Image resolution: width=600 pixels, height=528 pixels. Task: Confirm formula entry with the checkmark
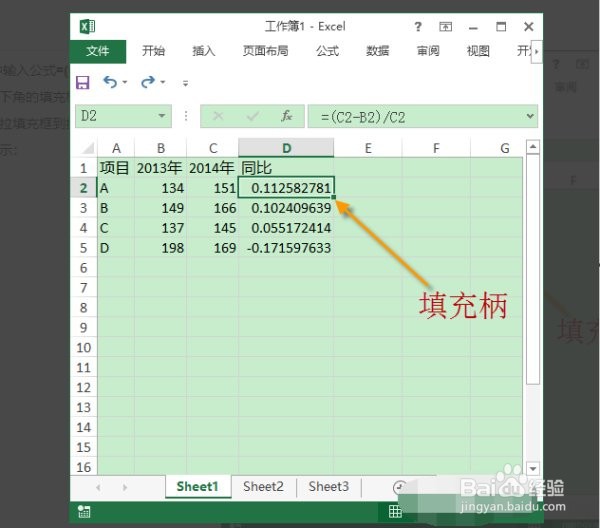[x=253, y=116]
